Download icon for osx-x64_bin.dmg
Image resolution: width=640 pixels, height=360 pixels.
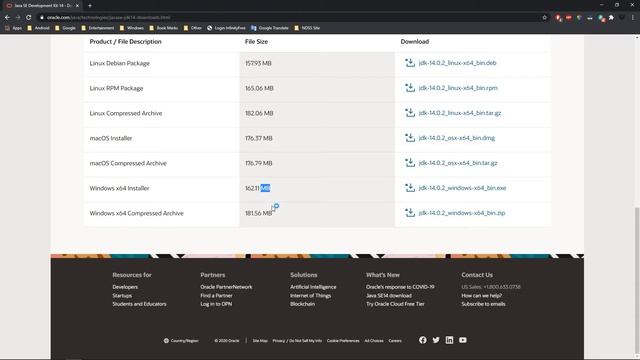click(410, 138)
